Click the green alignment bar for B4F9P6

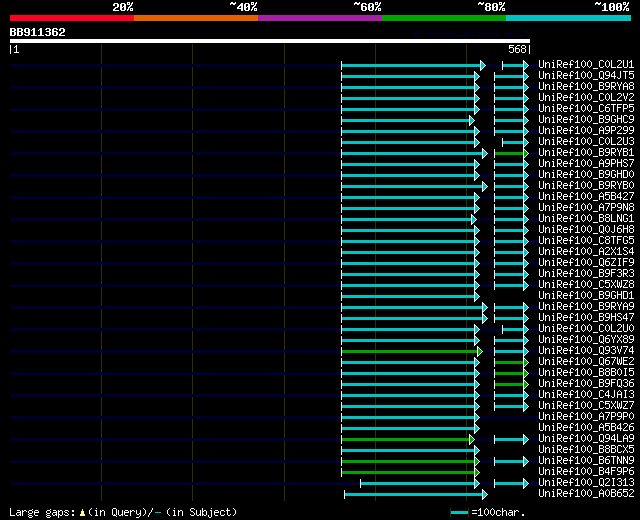point(409,473)
